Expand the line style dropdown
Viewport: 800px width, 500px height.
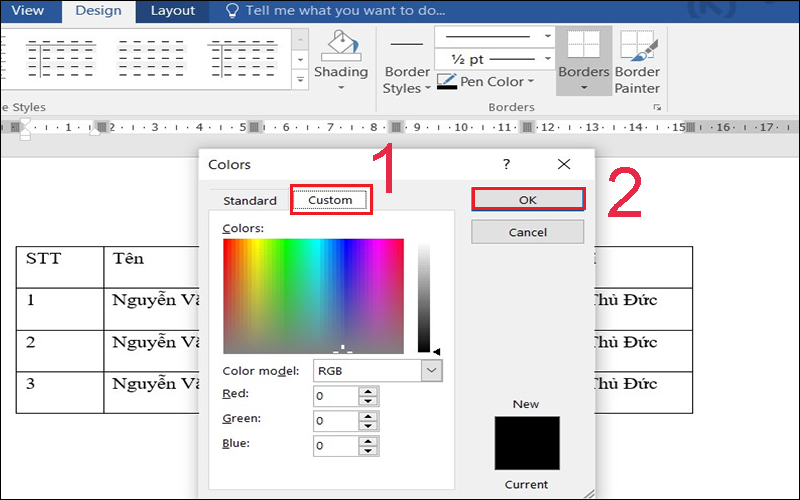[x=546, y=36]
